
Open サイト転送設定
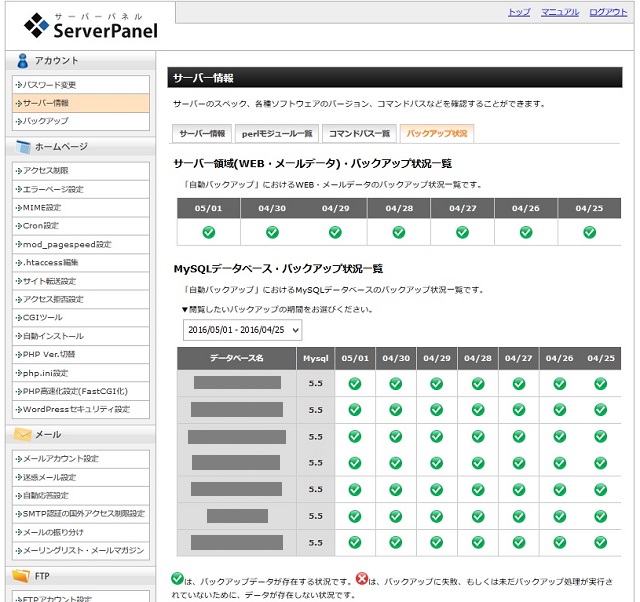[81, 281]
